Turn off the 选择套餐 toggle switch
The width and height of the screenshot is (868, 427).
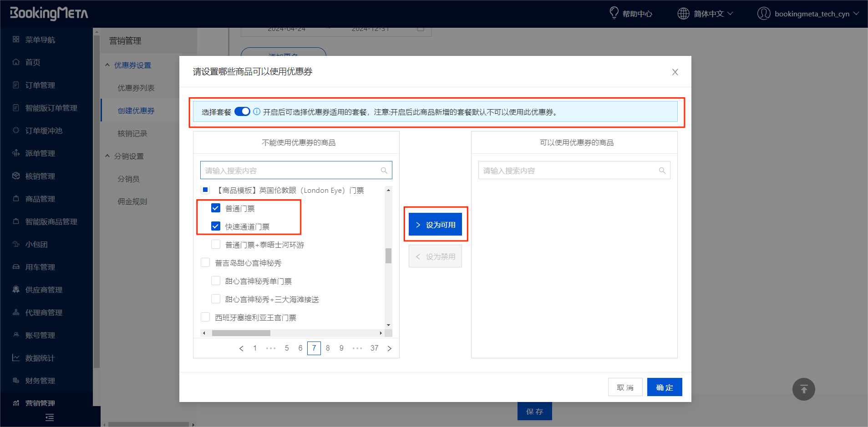(242, 112)
